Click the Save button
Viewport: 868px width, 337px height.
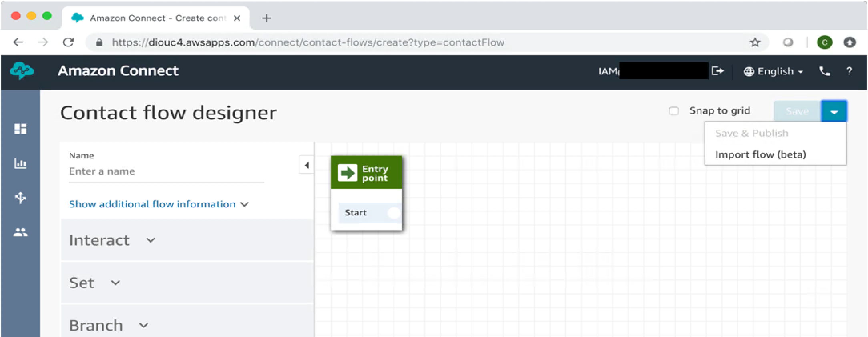coord(797,111)
